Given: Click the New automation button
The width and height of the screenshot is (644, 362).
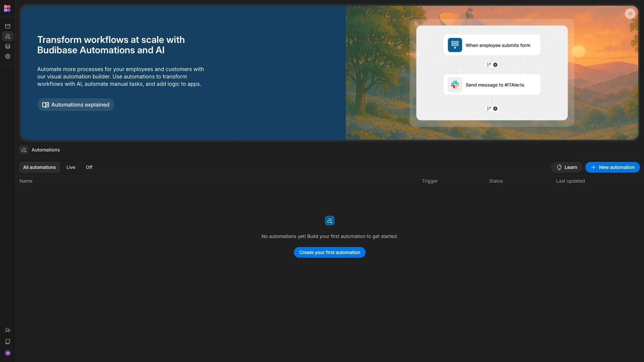Looking at the screenshot, I should pyautogui.click(x=612, y=167).
